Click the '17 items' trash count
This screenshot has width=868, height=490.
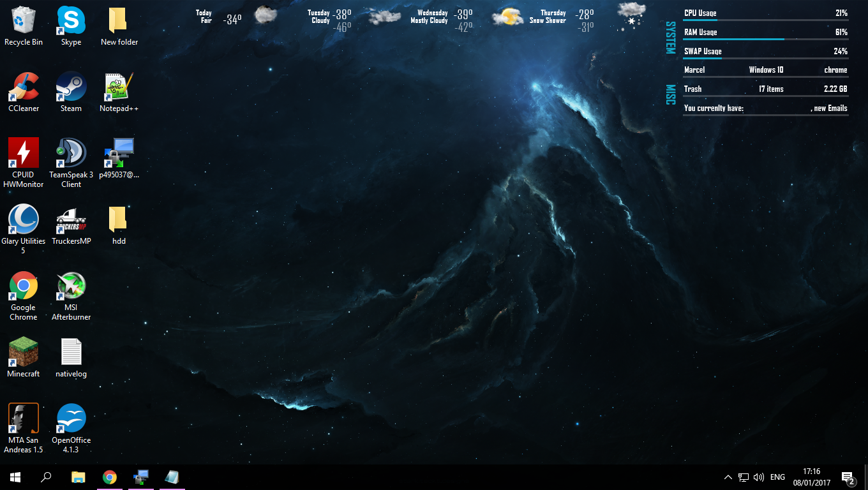click(771, 89)
